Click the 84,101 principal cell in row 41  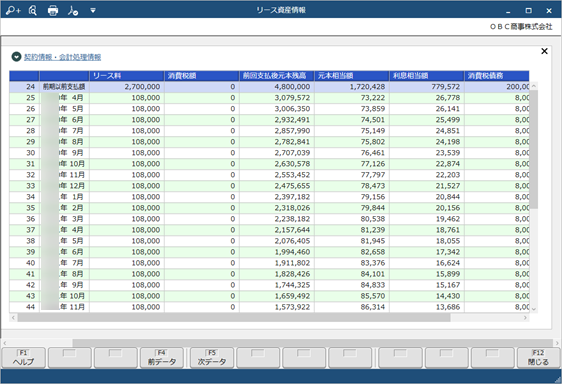352,274
